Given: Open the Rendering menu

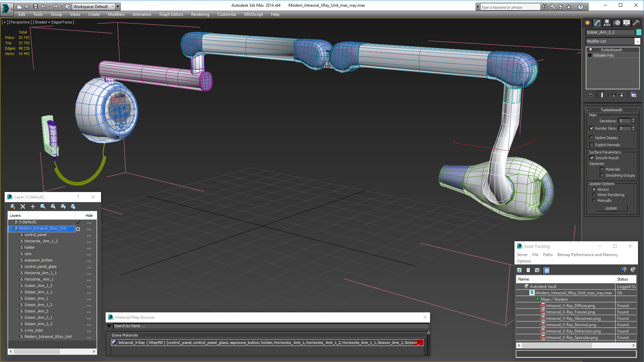Looking at the screenshot, I should pos(200,14).
